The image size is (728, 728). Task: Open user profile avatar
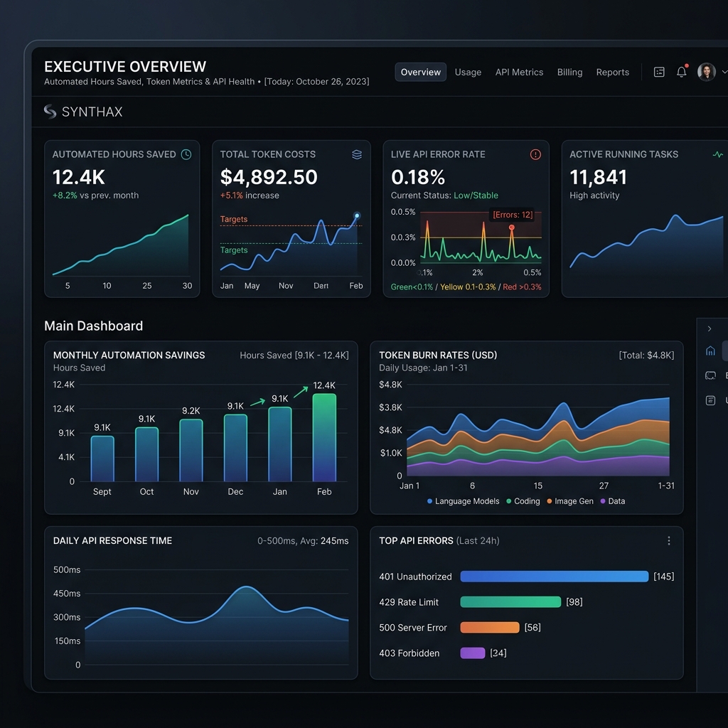pos(706,72)
